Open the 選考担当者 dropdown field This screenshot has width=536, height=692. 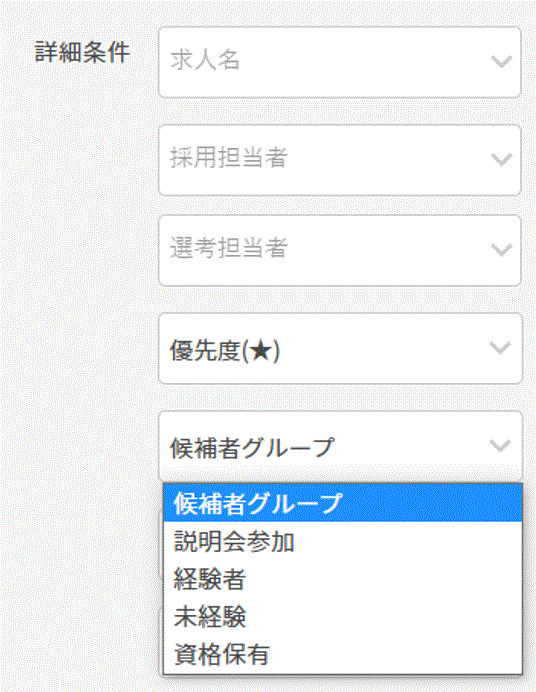[340, 250]
